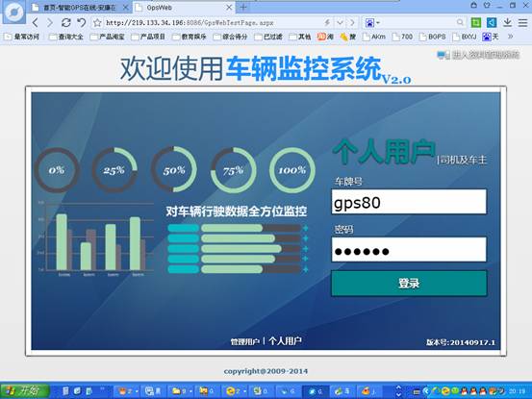Viewport: 532px width, 399px height.
Task: Open the Windows 开始 start button
Action: pyautogui.click(x=24, y=391)
